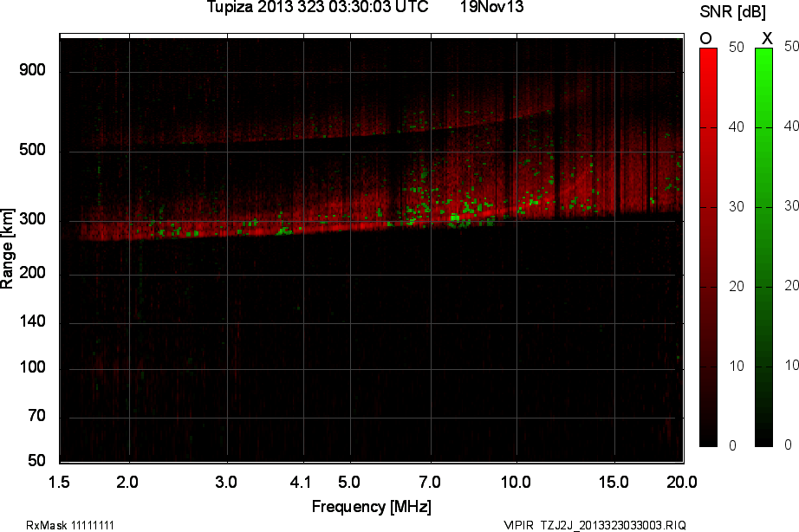Viewport: 799px width, 532px height.
Task: Click the 2.0 frequency tick label
Action: (127, 482)
